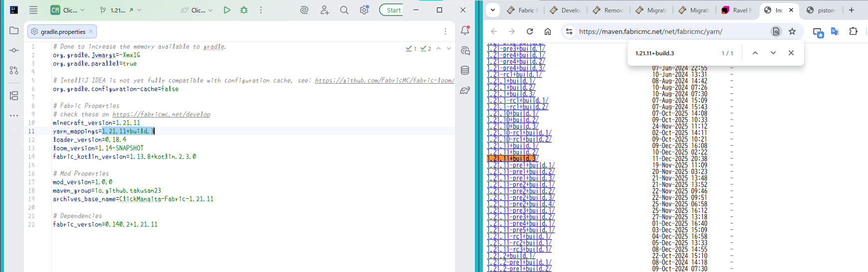
Task: Click Search Everywhere magnifier in IntelliJ
Action: click(x=344, y=10)
